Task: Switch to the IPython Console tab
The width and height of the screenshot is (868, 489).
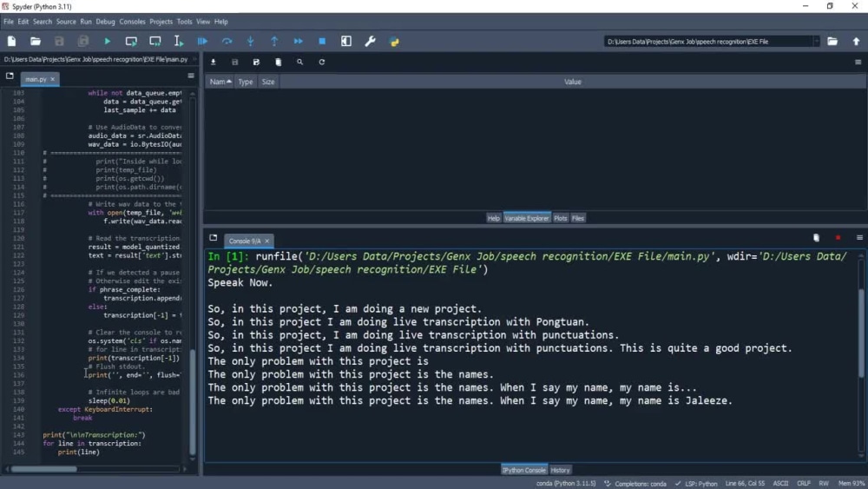Action: pos(523,470)
